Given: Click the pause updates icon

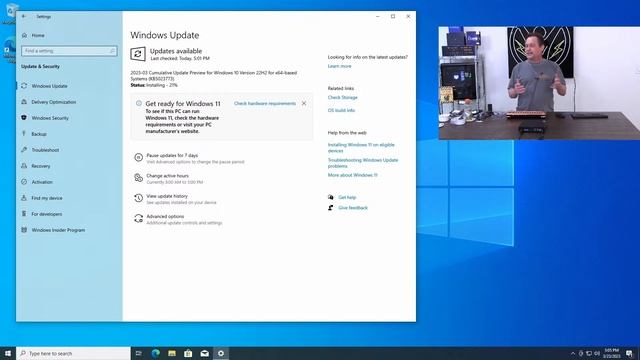Looking at the screenshot, I should pos(138,157).
